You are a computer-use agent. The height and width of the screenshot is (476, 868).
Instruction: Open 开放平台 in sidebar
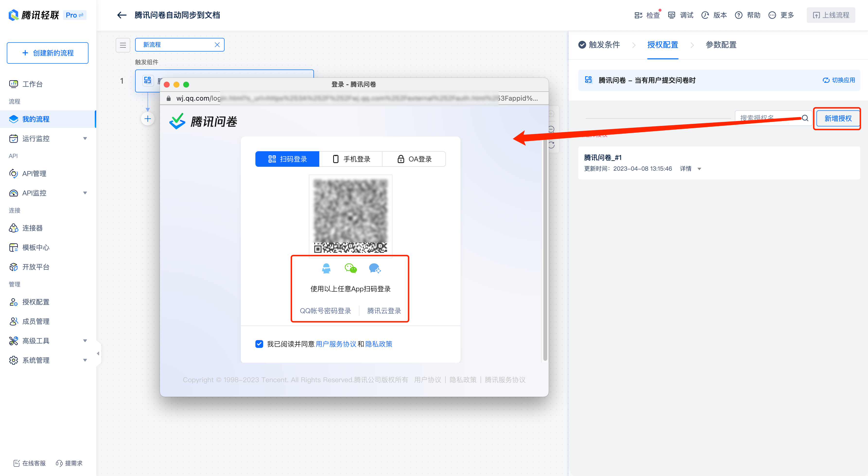pyautogui.click(x=29, y=267)
